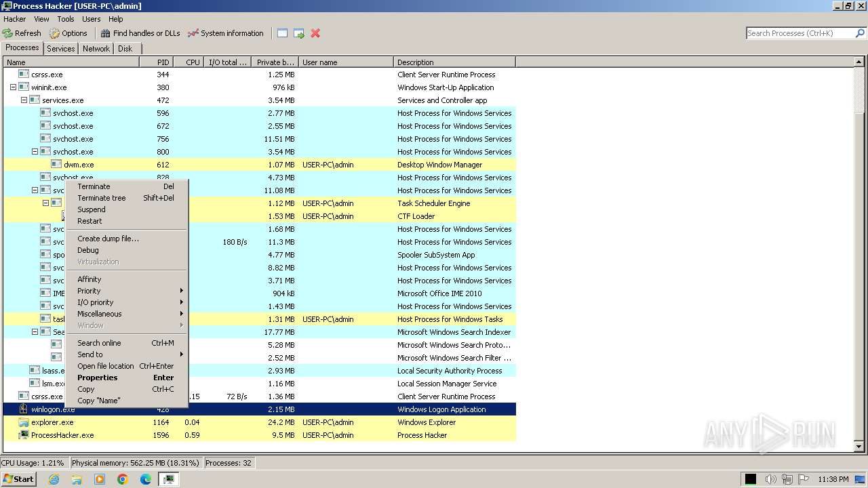Choose Terminate from the context menu
The image size is (868, 488).
pyautogui.click(x=126, y=186)
